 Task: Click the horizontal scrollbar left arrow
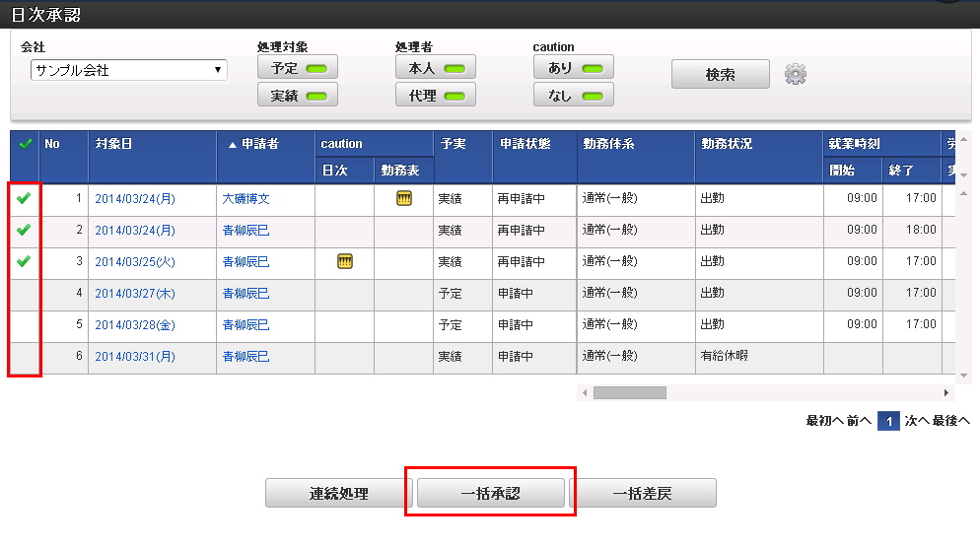click(585, 392)
